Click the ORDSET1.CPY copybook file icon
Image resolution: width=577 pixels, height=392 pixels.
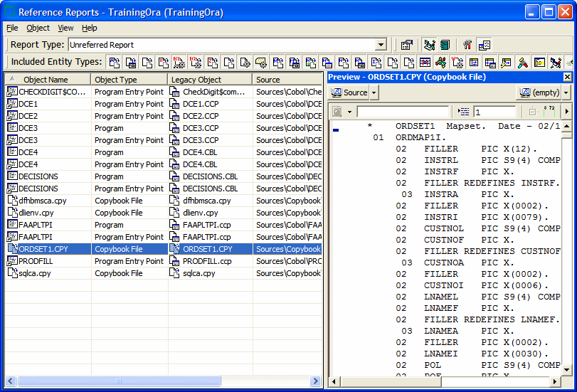click(x=13, y=249)
